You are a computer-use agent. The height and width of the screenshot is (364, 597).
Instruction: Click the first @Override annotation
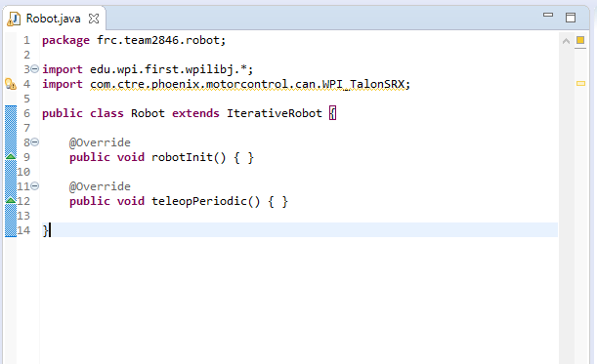pyautogui.click(x=100, y=142)
